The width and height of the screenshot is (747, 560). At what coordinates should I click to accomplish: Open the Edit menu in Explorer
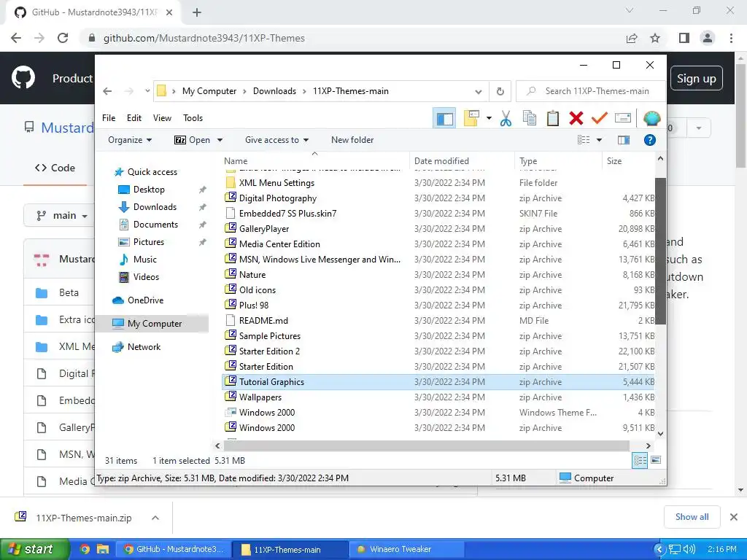coord(134,118)
